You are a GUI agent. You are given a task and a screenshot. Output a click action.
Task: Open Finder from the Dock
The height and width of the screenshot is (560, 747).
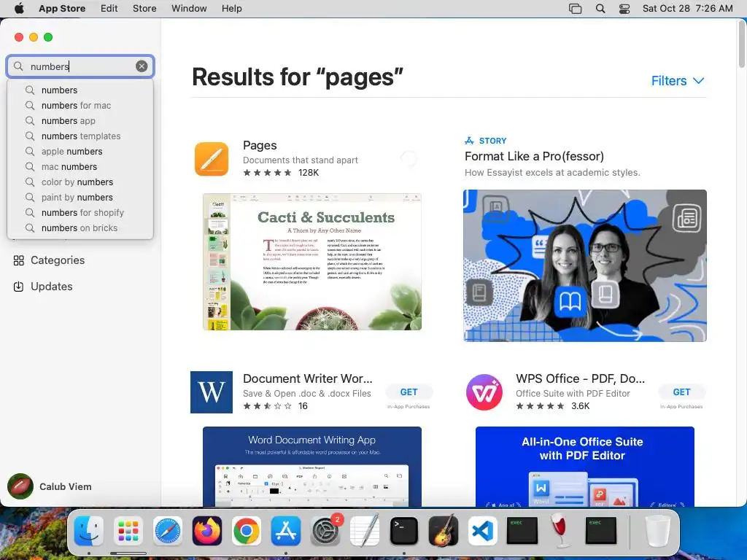tap(88, 531)
